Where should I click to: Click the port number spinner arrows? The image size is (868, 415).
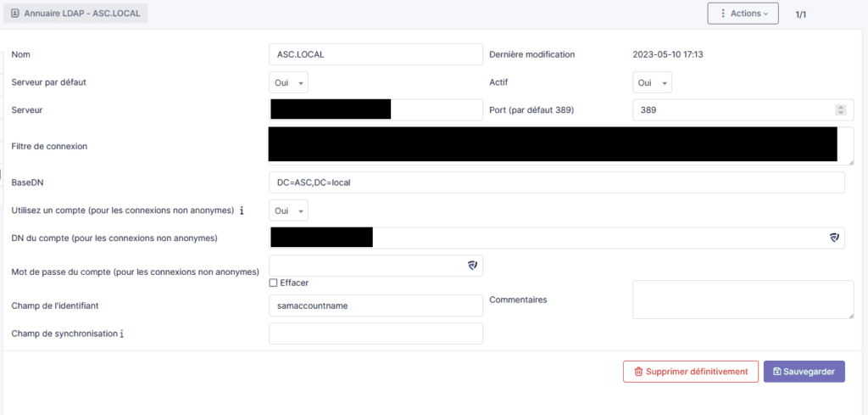[x=840, y=109]
